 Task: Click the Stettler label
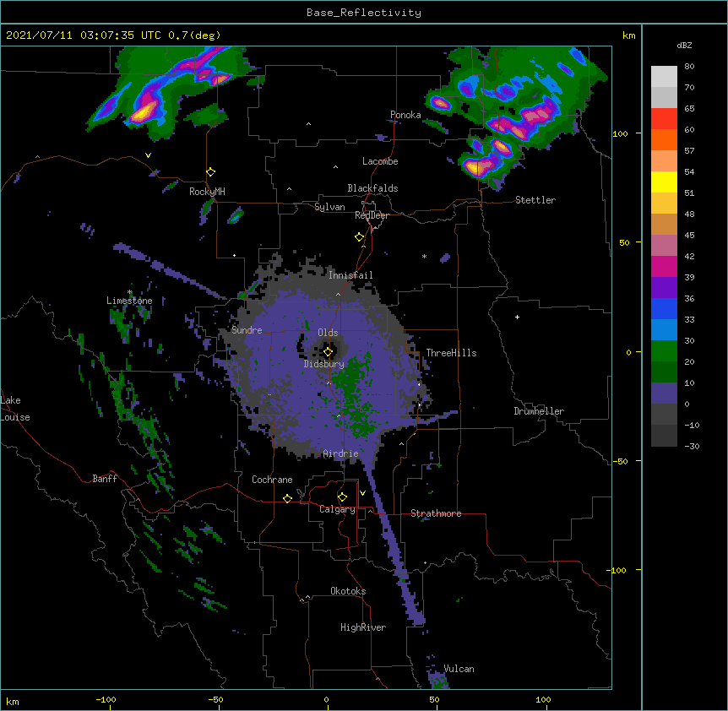pos(535,200)
